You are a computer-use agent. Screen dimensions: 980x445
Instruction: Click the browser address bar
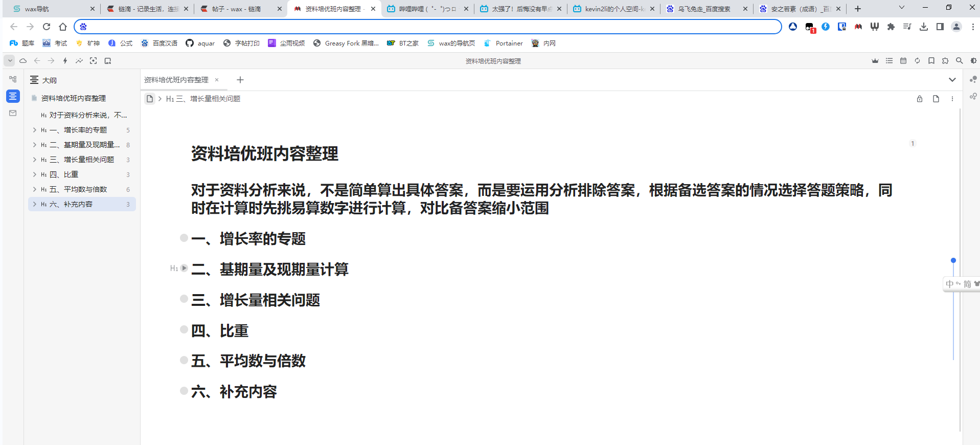pos(427,27)
